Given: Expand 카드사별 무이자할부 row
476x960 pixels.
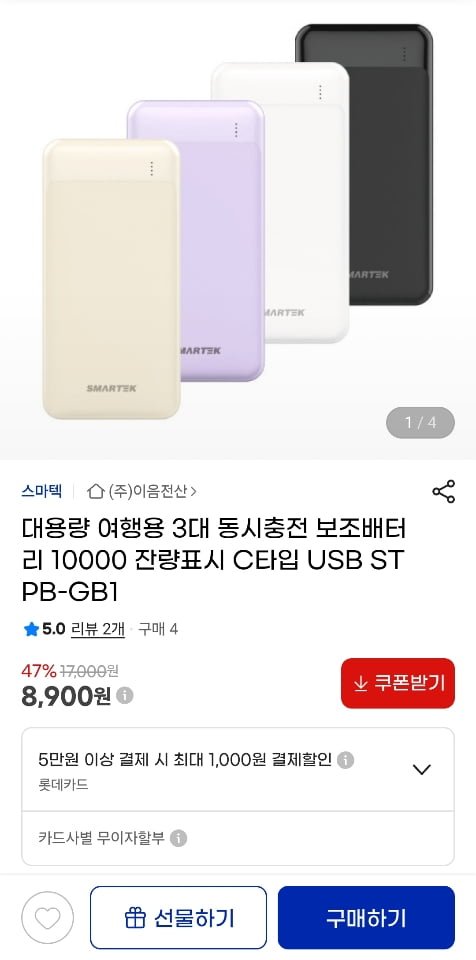Looking at the screenshot, I should point(238,838).
